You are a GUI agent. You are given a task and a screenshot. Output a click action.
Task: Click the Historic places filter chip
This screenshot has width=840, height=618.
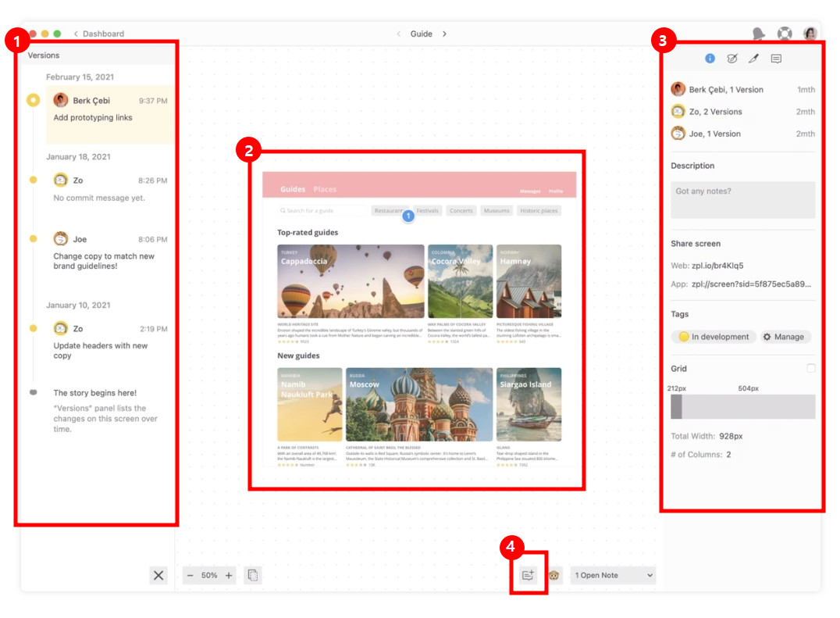[539, 211]
